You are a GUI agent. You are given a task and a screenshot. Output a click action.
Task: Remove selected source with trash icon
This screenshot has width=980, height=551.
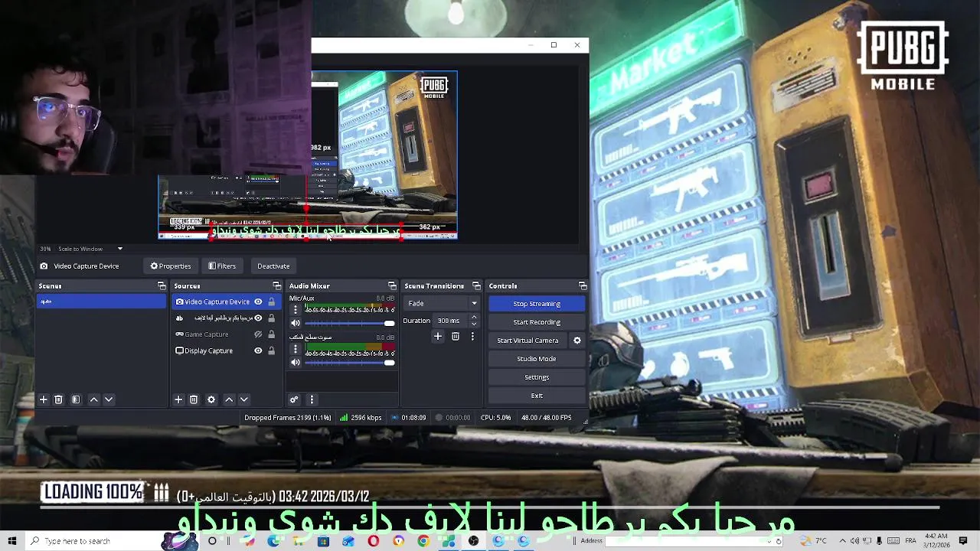pyautogui.click(x=194, y=399)
